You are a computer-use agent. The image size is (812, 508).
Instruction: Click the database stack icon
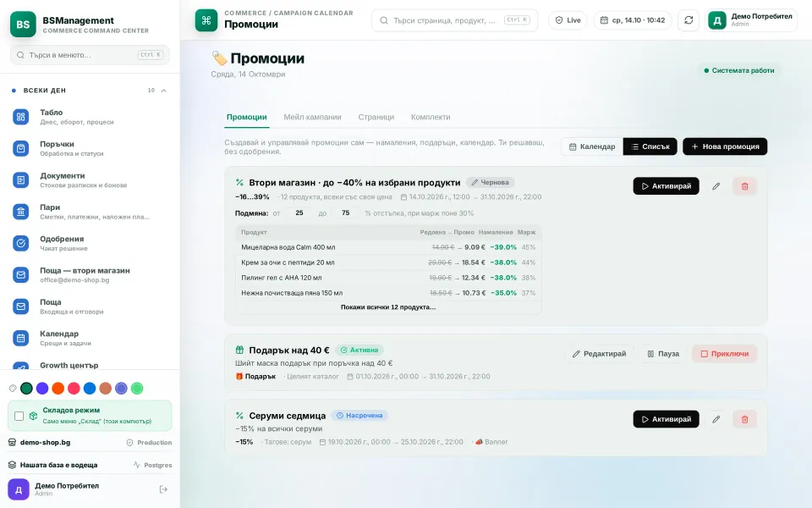click(13, 465)
